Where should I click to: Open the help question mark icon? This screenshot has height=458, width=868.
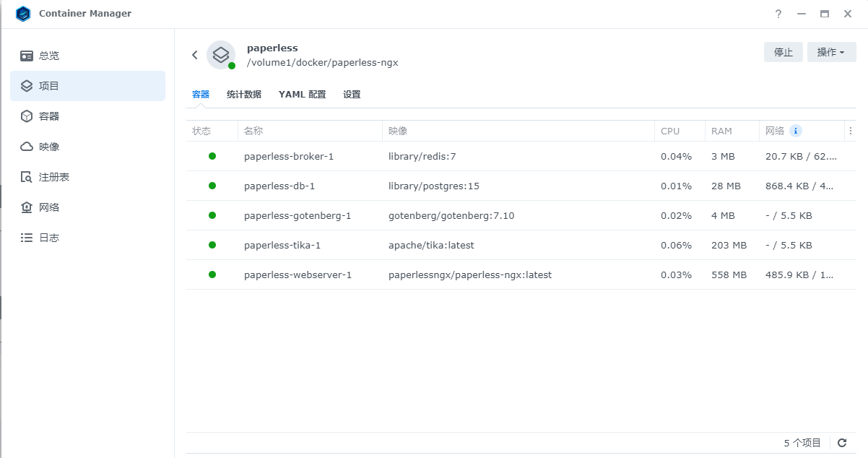click(x=778, y=14)
